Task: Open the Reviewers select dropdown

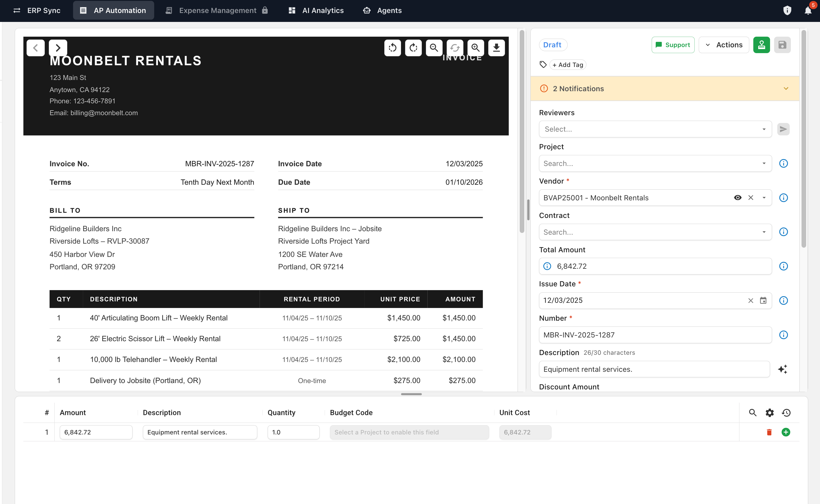Action: click(655, 129)
